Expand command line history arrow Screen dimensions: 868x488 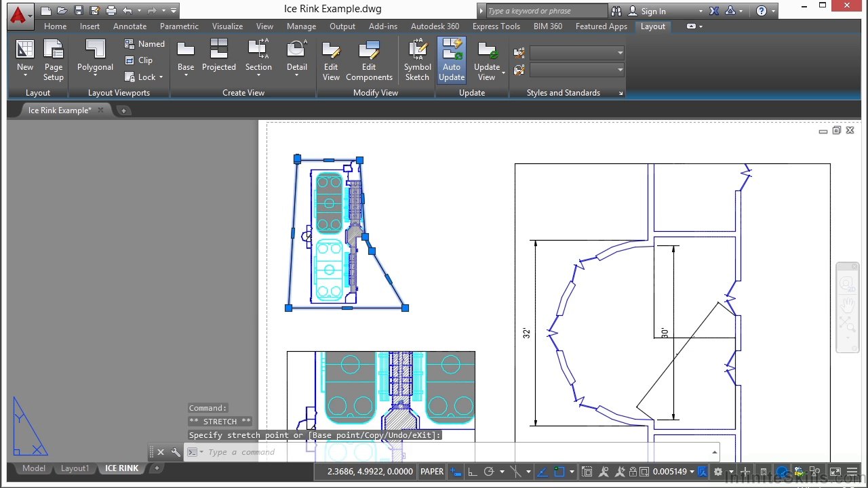[x=714, y=452]
